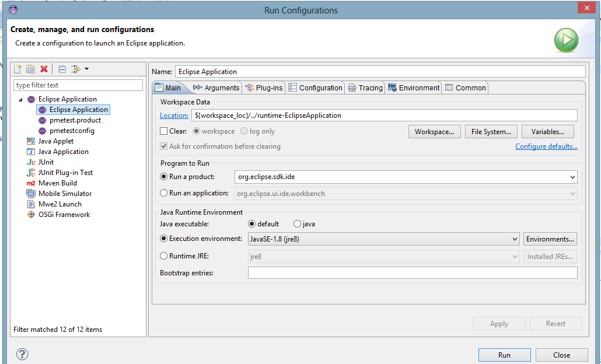Select pmetestconfig configuration
The height and width of the screenshot is (364, 601).
[72, 131]
